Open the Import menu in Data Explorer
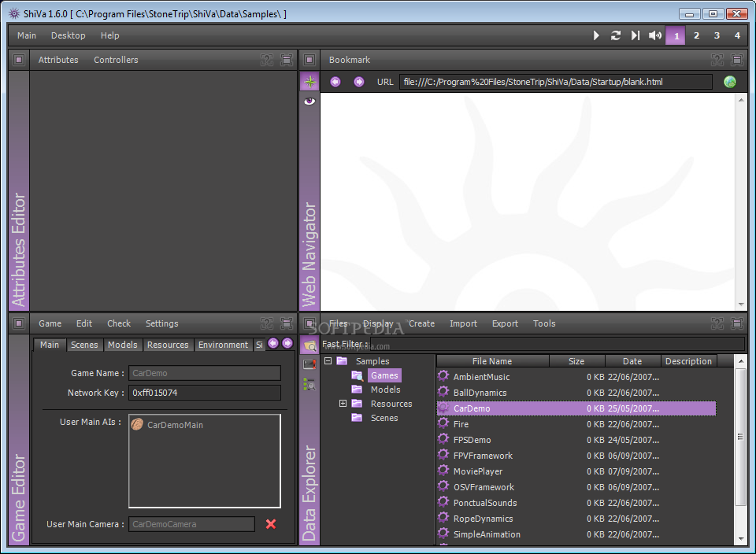 click(463, 323)
